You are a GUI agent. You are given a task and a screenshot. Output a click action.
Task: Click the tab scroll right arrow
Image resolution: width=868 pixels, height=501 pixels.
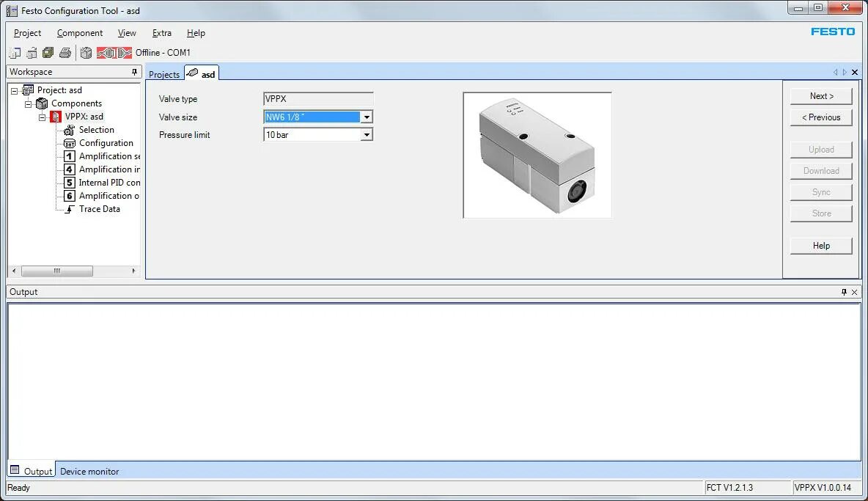pyautogui.click(x=845, y=72)
